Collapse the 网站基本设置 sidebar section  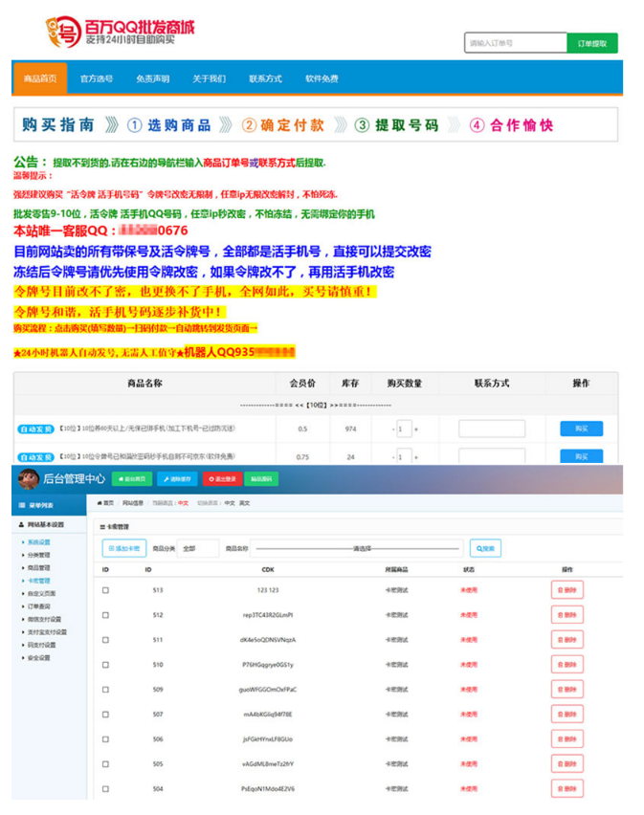click(x=46, y=524)
